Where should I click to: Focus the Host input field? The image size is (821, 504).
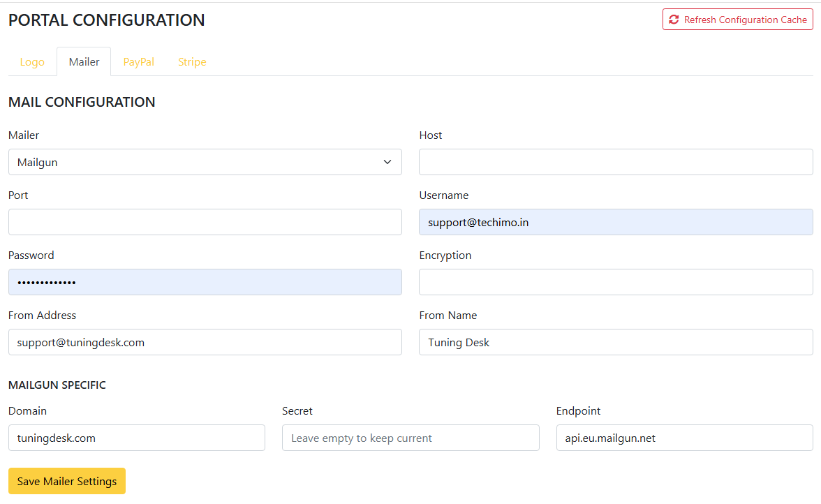coord(616,162)
